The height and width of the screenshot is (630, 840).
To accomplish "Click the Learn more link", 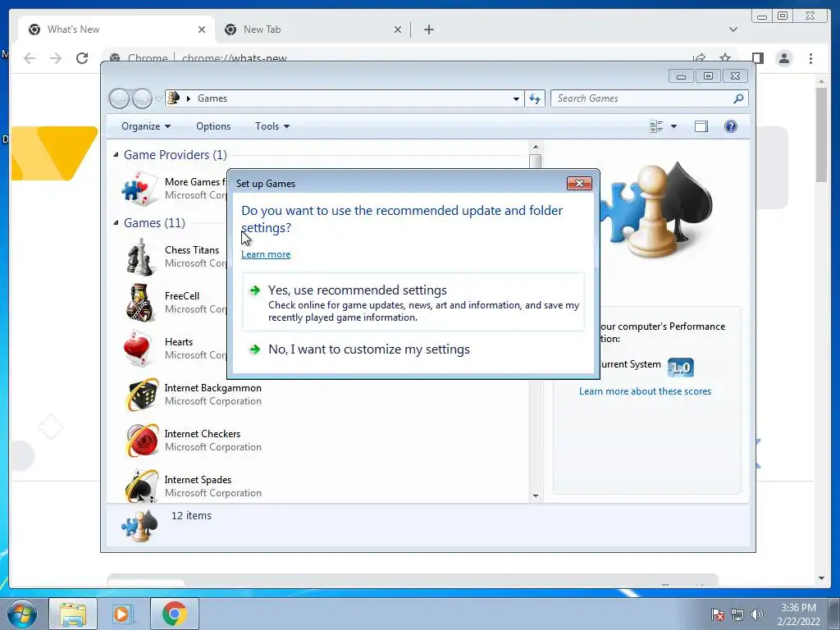I will click(266, 254).
